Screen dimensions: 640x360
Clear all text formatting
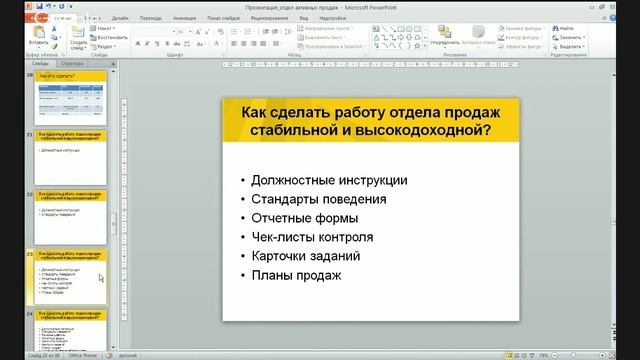click(221, 32)
